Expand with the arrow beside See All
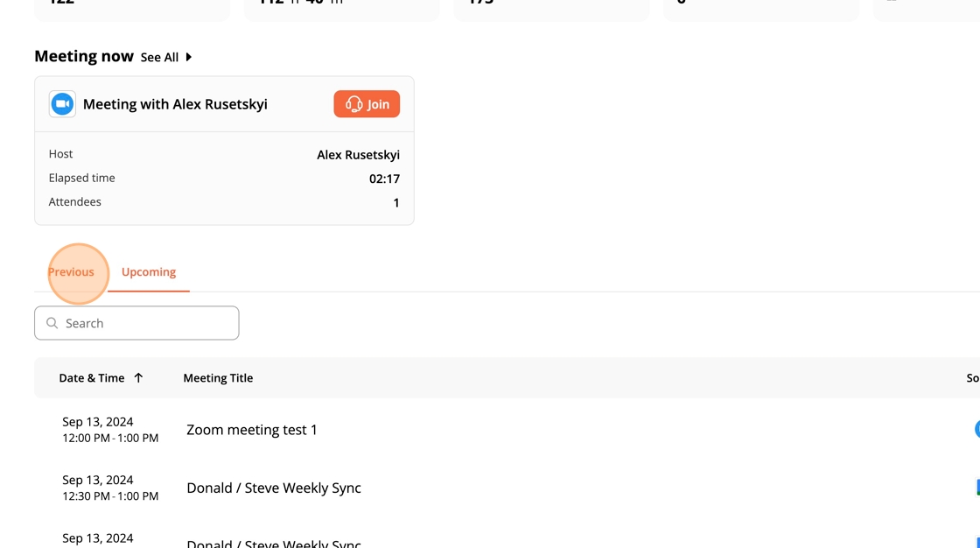The width and height of the screenshot is (980, 548). 188,58
